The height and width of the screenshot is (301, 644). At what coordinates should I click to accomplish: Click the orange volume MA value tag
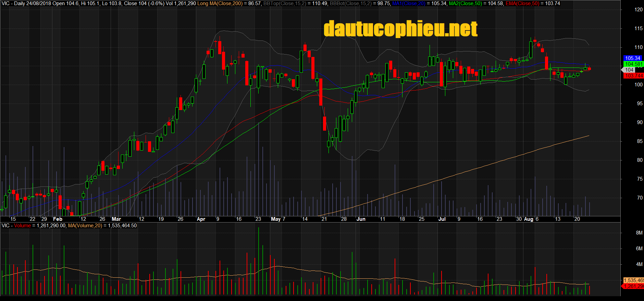point(633,280)
